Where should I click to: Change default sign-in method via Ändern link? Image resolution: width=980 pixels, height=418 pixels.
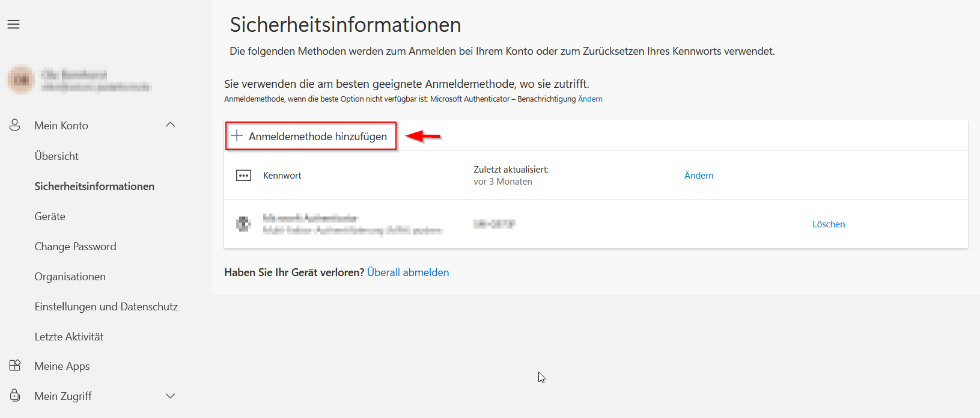point(590,99)
